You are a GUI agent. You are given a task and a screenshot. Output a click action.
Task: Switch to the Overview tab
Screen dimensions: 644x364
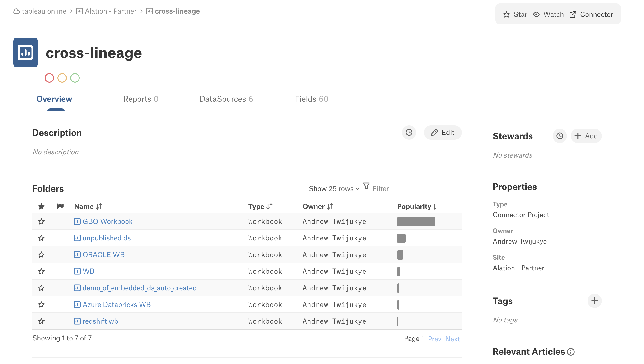pyautogui.click(x=54, y=99)
